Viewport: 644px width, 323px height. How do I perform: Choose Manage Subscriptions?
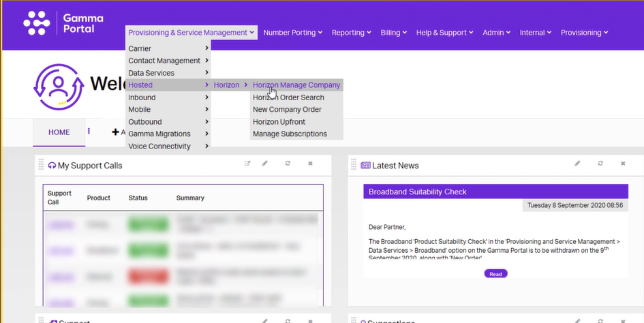coord(296,134)
